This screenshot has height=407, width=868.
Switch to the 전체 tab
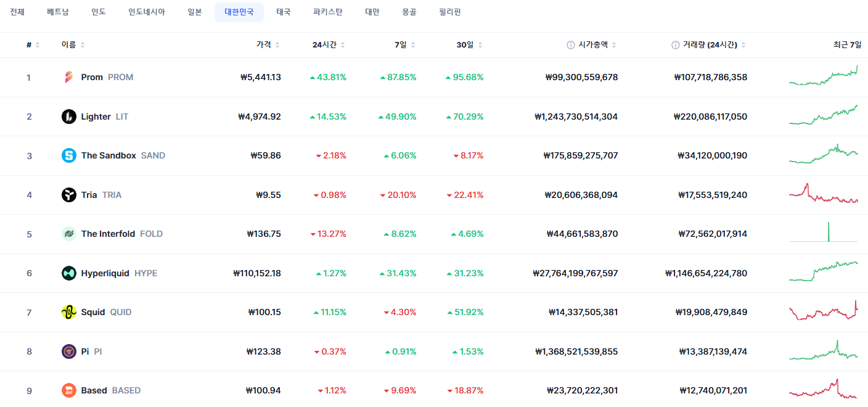tap(17, 12)
